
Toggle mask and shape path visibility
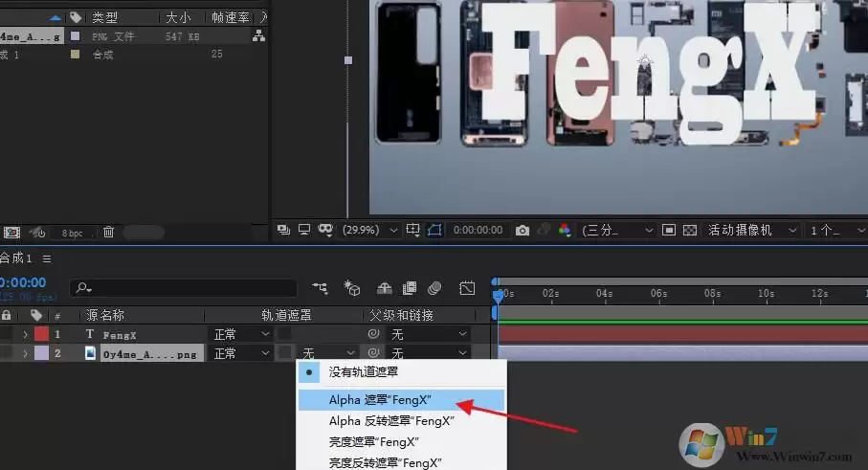click(x=435, y=231)
